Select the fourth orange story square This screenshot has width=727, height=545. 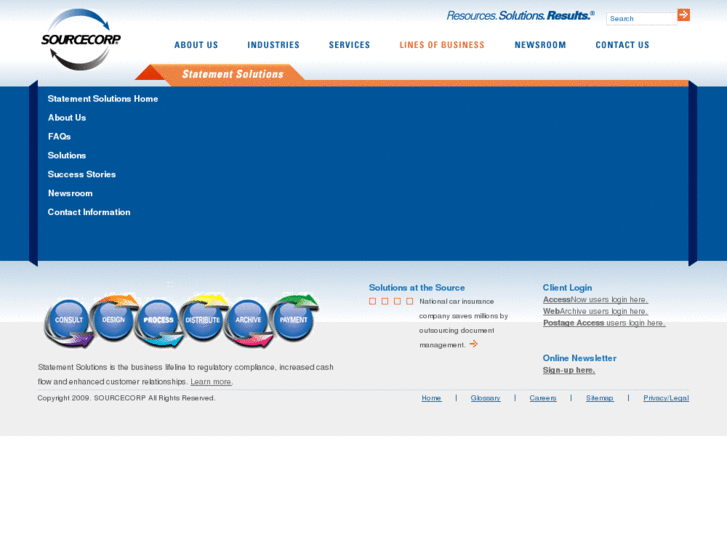(x=410, y=301)
